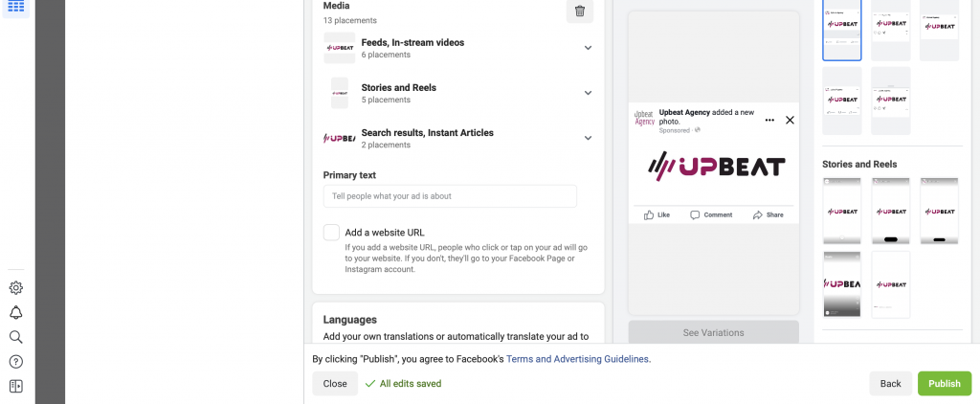This screenshot has width=980, height=404.
Task: Expand Stories and Reels placements
Action: [588, 93]
